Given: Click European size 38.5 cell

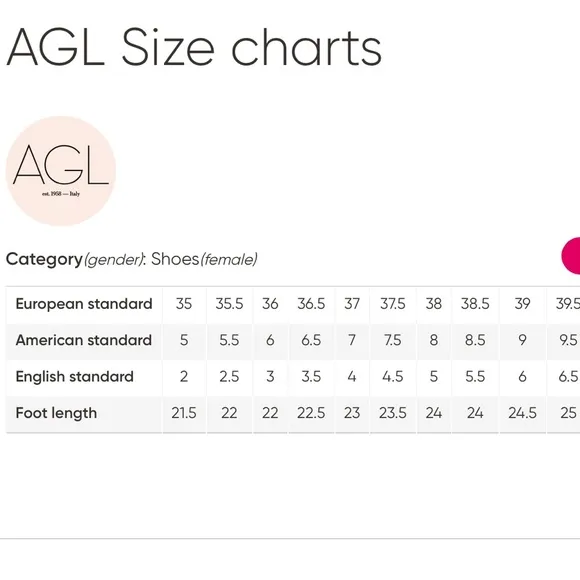Looking at the screenshot, I should tap(475, 304).
